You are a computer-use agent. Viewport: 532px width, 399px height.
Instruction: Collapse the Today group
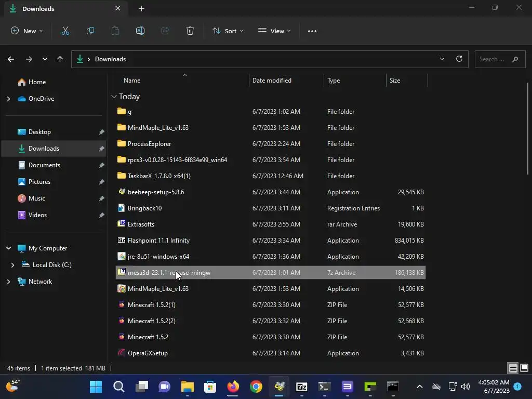(x=114, y=97)
